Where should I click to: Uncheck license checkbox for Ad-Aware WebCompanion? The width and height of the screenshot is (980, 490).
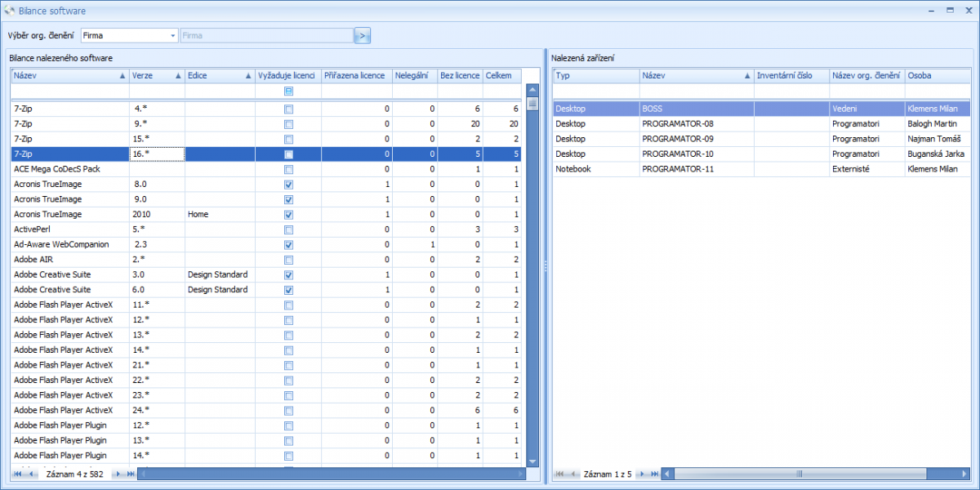click(288, 244)
